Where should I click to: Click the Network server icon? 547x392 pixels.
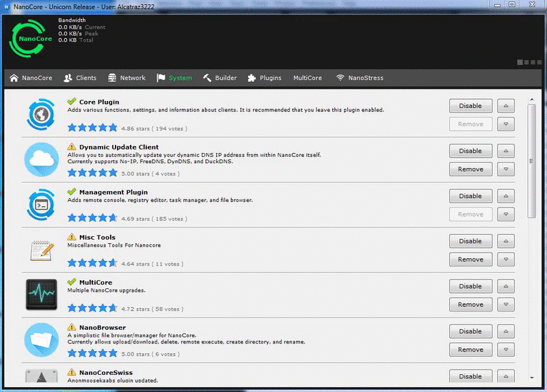(112, 78)
